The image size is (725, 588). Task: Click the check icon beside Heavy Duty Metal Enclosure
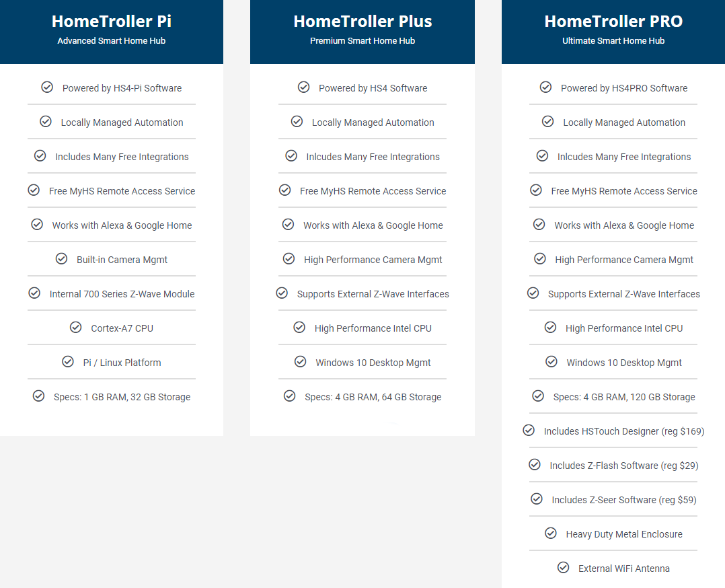[x=551, y=533]
